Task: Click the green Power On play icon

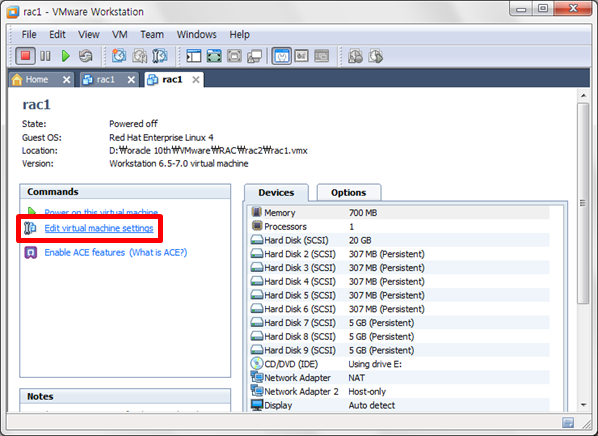Action: click(x=66, y=56)
